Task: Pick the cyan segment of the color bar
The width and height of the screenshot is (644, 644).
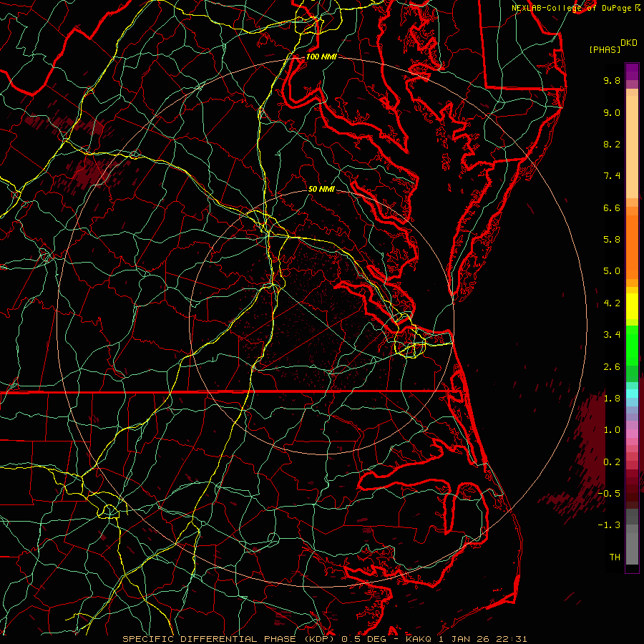Action: (x=632, y=394)
